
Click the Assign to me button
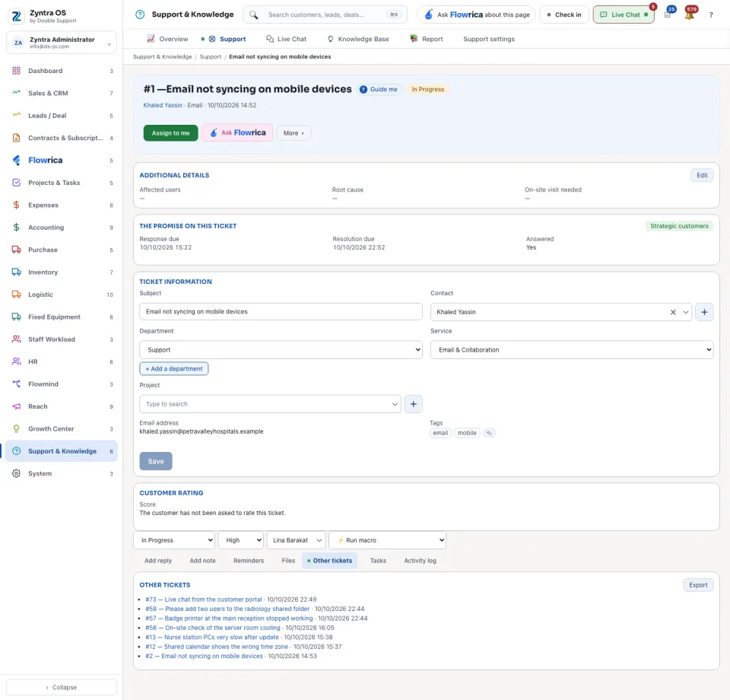click(170, 133)
